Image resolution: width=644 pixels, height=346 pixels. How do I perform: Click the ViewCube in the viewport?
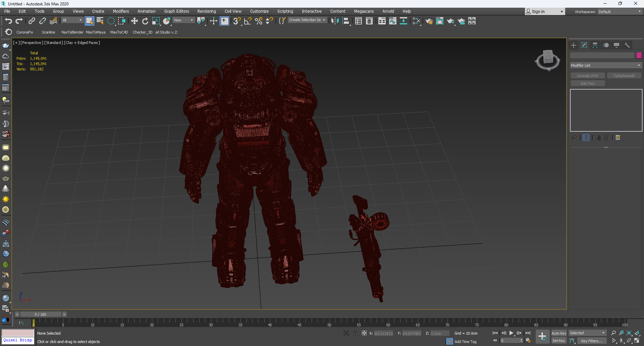[548, 59]
